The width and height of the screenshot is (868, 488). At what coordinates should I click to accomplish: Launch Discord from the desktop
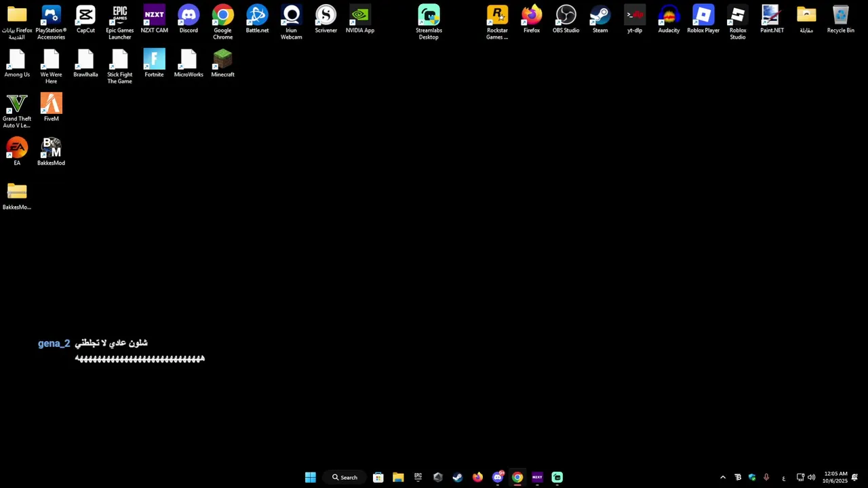click(189, 19)
